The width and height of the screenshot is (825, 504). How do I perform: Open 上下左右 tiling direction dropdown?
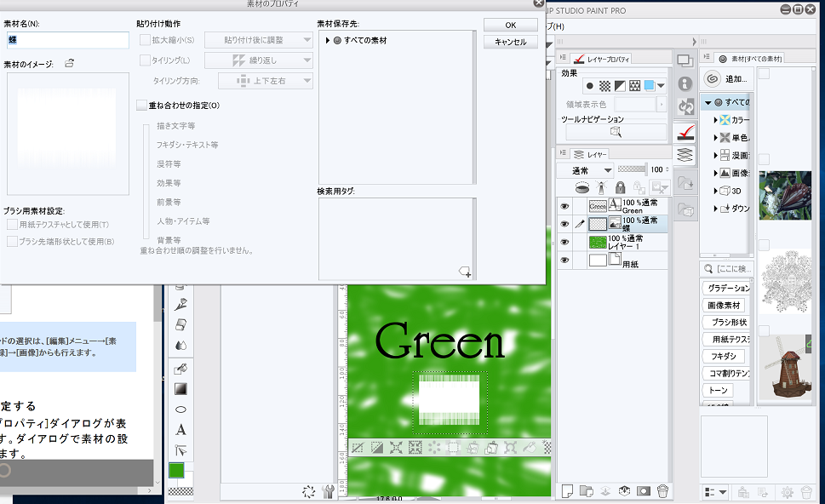tap(265, 81)
